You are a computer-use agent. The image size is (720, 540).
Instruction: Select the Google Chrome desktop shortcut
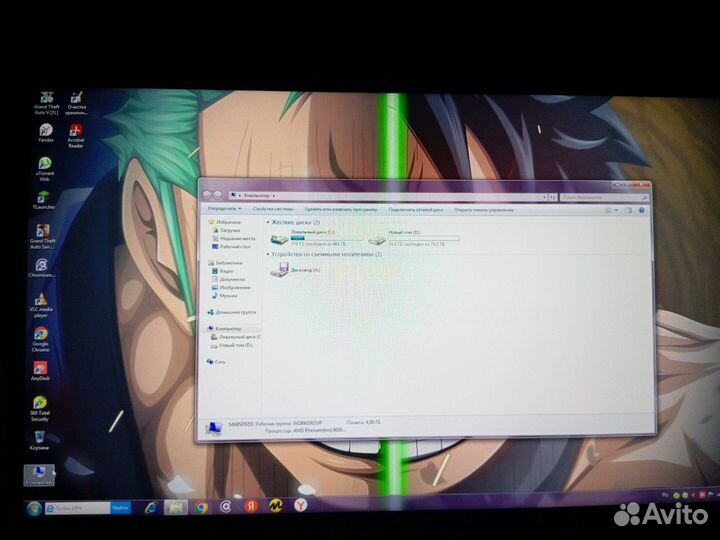(x=40, y=340)
